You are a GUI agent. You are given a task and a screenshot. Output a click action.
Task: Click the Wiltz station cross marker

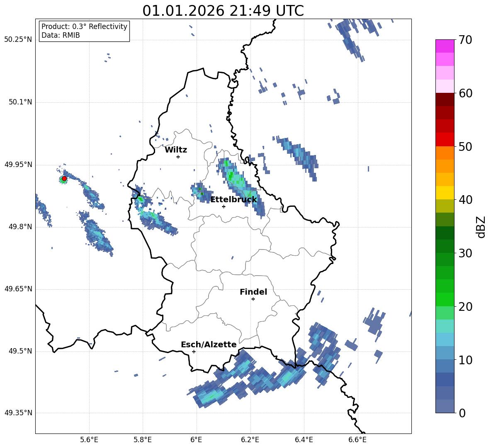coord(178,157)
